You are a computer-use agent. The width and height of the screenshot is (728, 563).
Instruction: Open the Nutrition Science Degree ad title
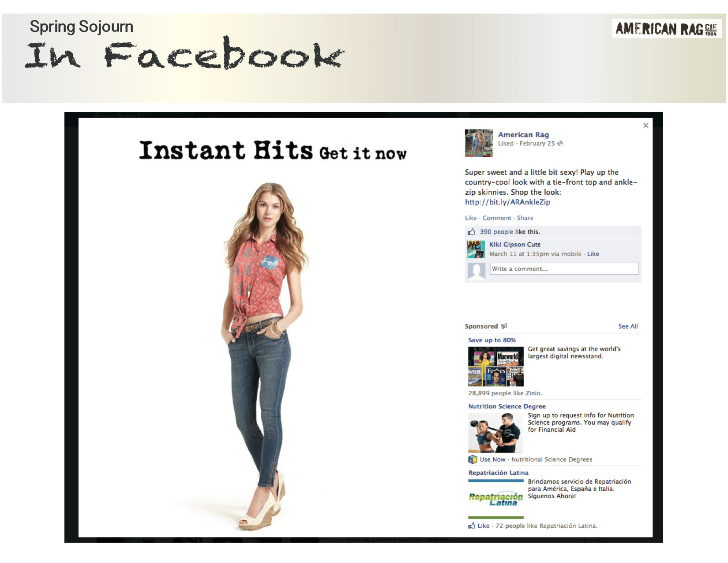click(x=507, y=406)
